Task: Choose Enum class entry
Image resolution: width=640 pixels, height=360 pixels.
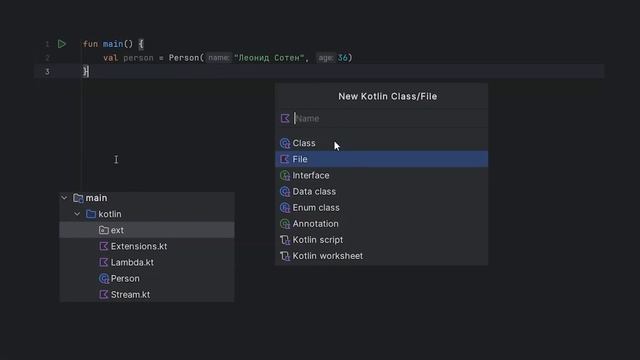Action: 381,208
